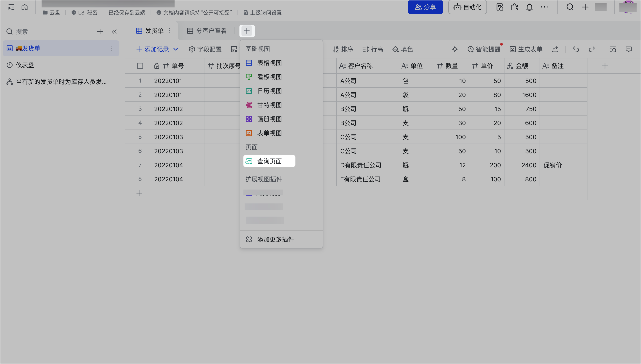The image size is (641, 364).
Task: Expand 添加记录 dropdown arrow
Action: tap(176, 49)
